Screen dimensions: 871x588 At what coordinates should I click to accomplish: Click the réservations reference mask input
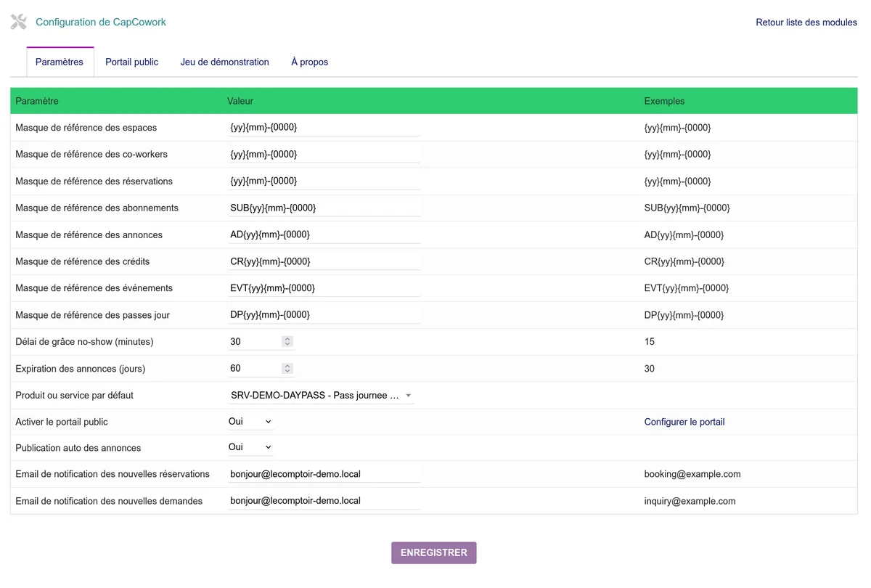324,181
